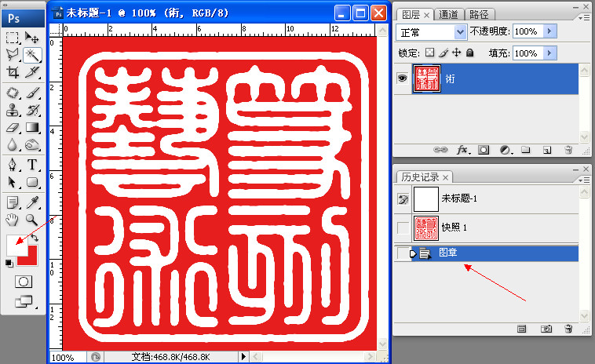This screenshot has width=595, height=364.
Task: Select the History Brush tool
Action: coord(32,110)
